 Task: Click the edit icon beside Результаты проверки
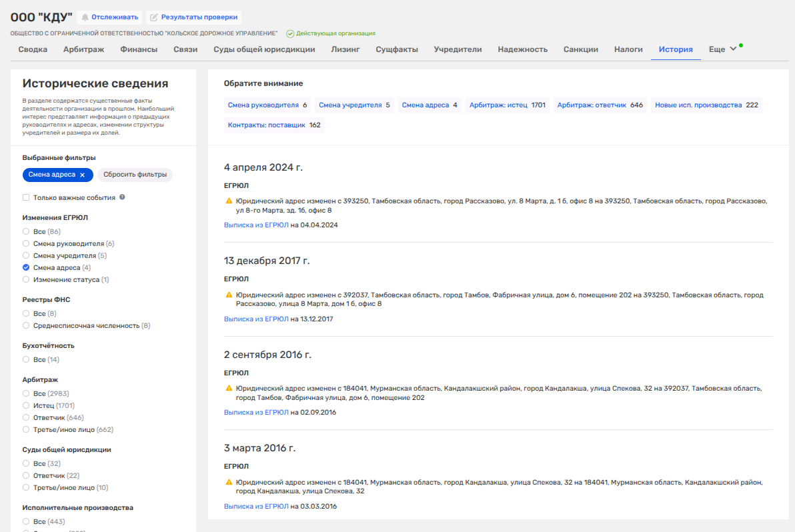point(153,17)
